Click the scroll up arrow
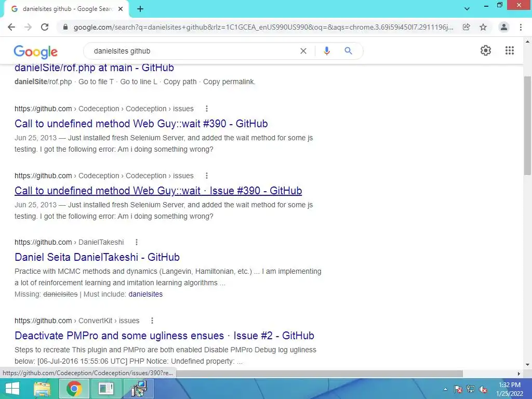The height and width of the screenshot is (399, 532). pyautogui.click(x=527, y=42)
